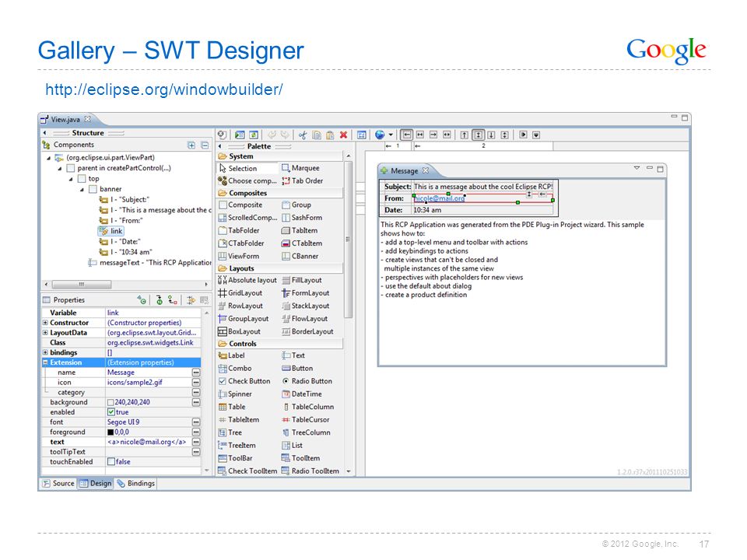Choose GridLayout from the Layouts palette
Image resolution: width=747 pixels, height=560 pixels.
240,293
